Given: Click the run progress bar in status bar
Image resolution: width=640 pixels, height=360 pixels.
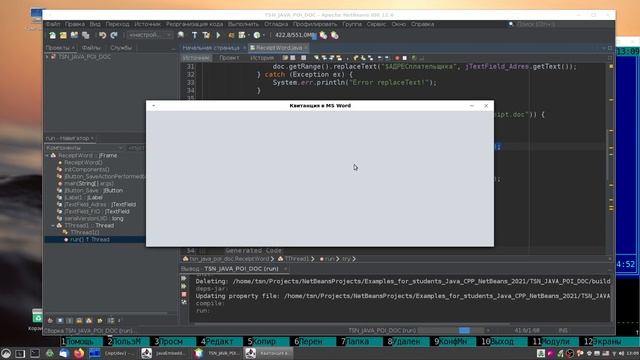Looking at the screenshot, I should [451, 330].
